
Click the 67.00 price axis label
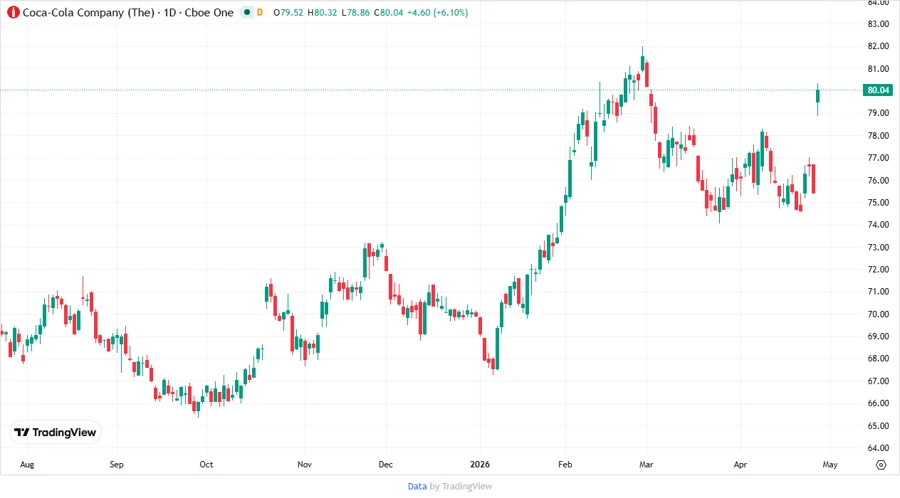878,381
